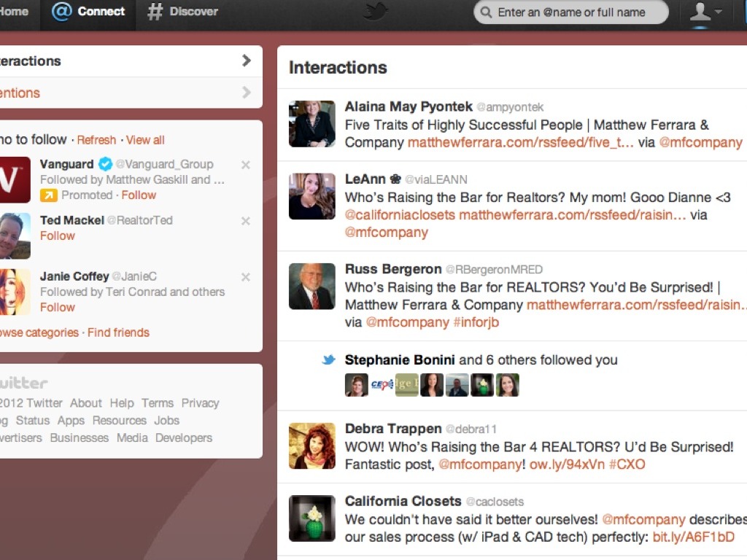Click the # Discover hashtag icon

pos(155,12)
